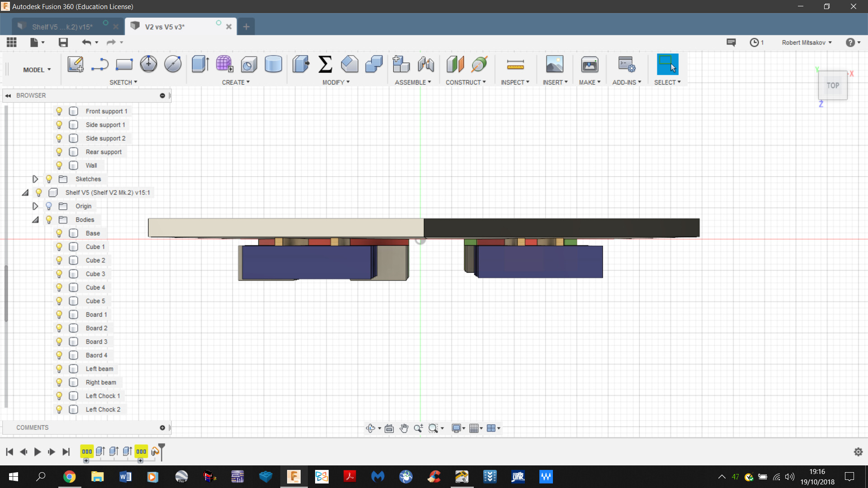Collapse Shelf V5 component tree

point(25,192)
